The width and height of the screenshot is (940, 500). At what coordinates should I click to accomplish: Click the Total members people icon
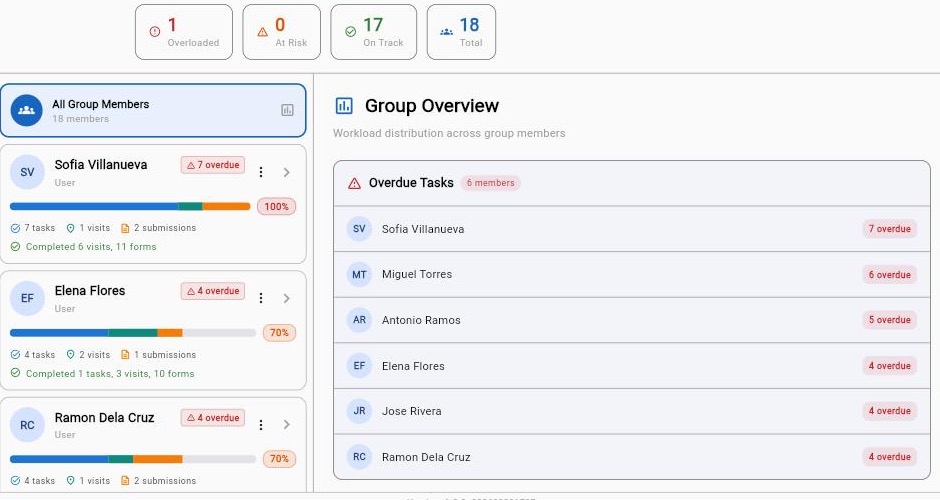(447, 32)
